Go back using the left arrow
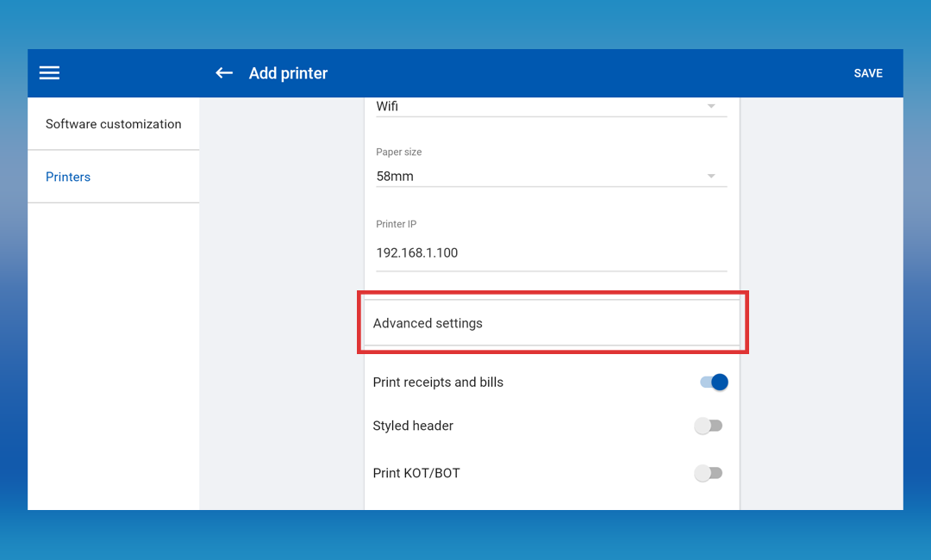 (224, 73)
